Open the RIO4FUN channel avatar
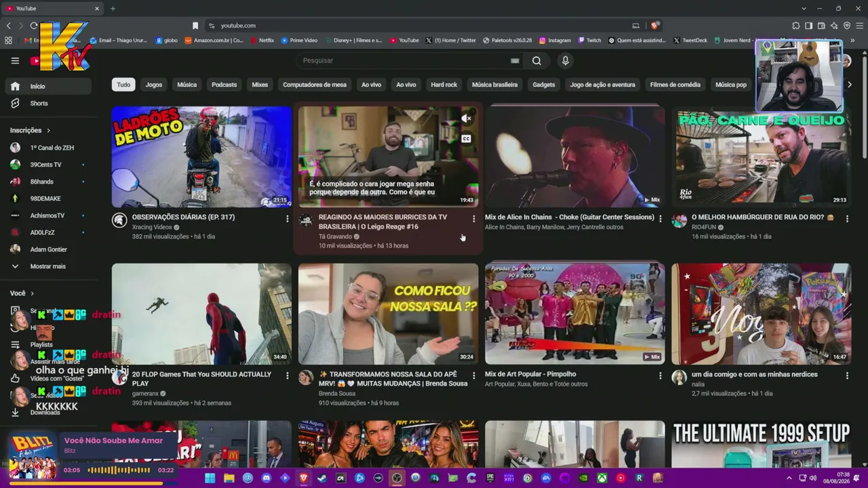 [x=679, y=220]
